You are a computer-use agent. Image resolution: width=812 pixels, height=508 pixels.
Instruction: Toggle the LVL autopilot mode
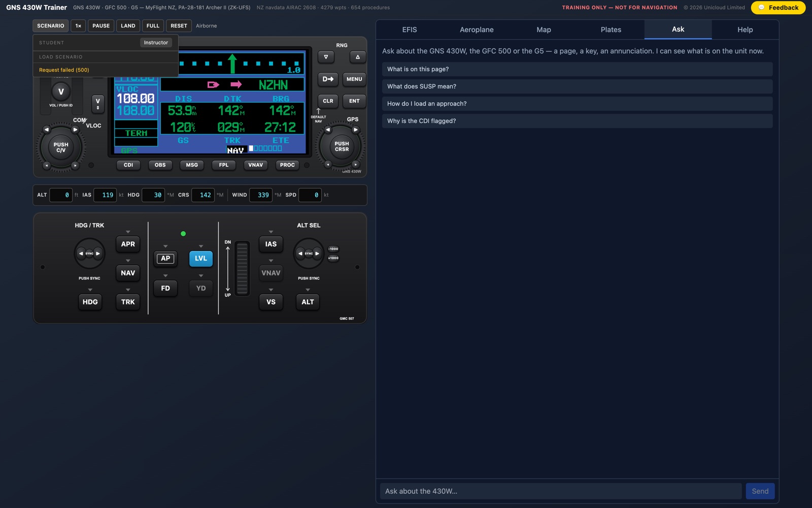(x=201, y=259)
